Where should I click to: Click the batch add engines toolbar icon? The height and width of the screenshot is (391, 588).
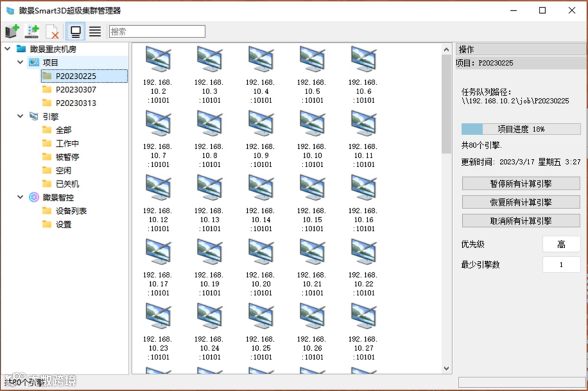click(x=32, y=31)
